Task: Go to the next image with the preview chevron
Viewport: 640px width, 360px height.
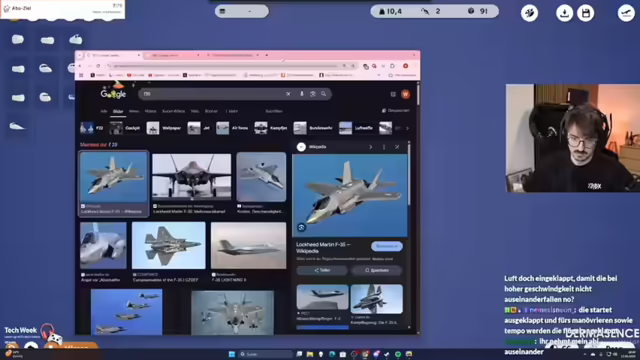Action: coord(371,147)
